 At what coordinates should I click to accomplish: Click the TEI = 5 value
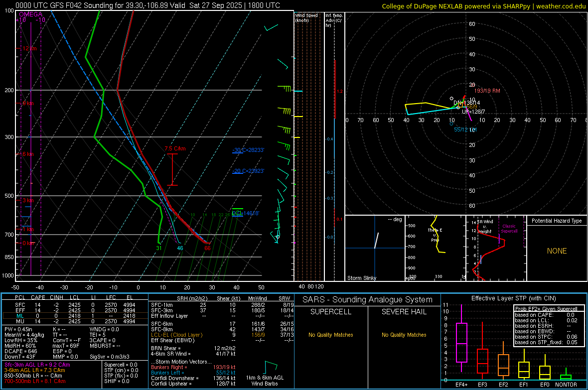click(98, 335)
